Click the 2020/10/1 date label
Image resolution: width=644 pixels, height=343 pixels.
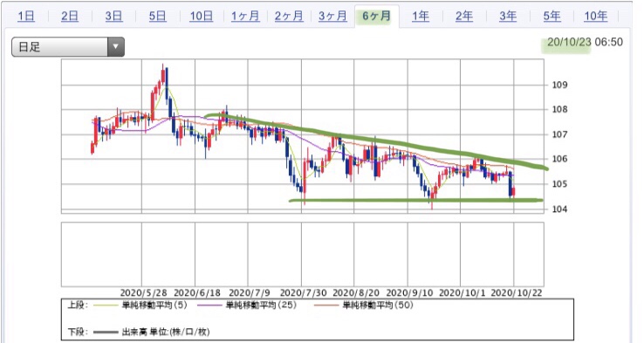(x=462, y=293)
